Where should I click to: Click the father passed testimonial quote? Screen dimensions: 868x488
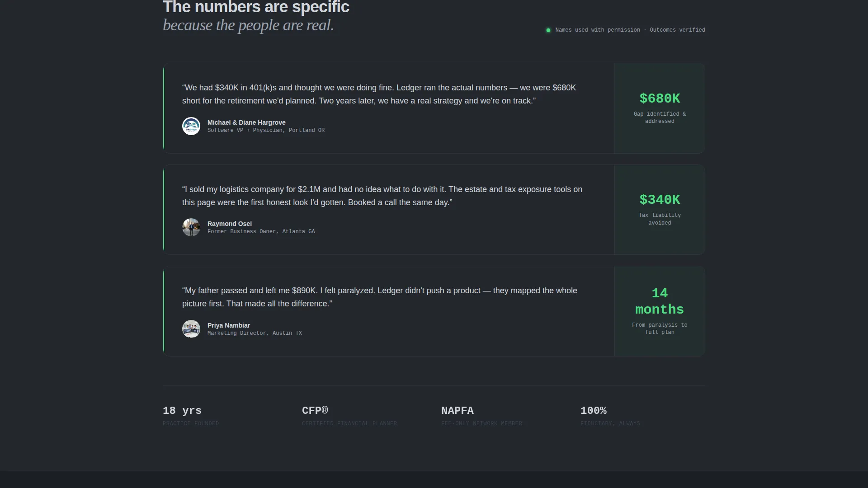coord(380,297)
